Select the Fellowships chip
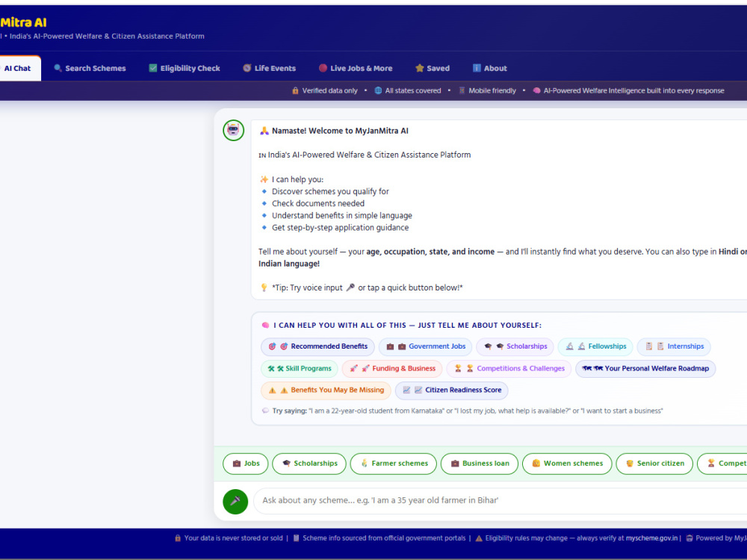This screenshot has width=747, height=560. coord(595,346)
